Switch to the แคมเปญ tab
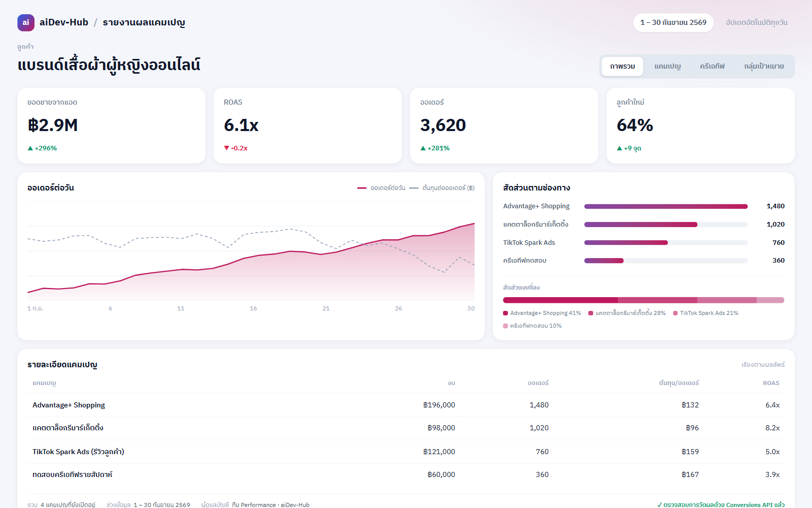The height and width of the screenshot is (508, 812). click(667, 67)
